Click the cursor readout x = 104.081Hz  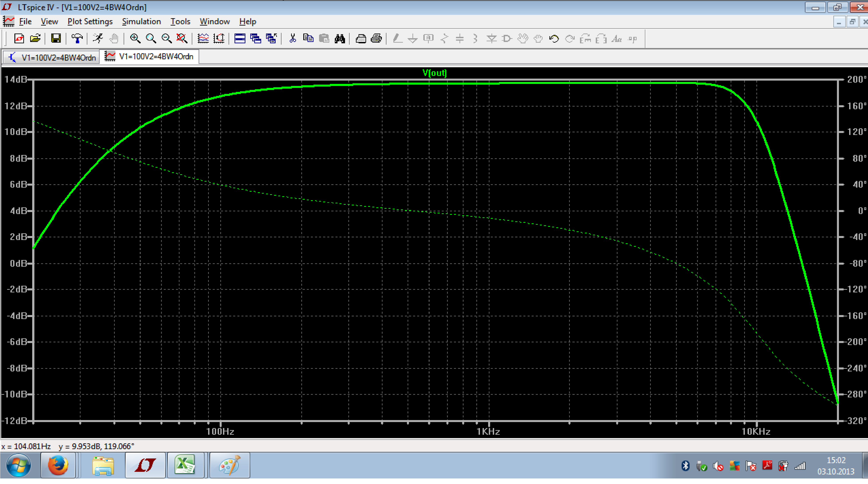26,446
